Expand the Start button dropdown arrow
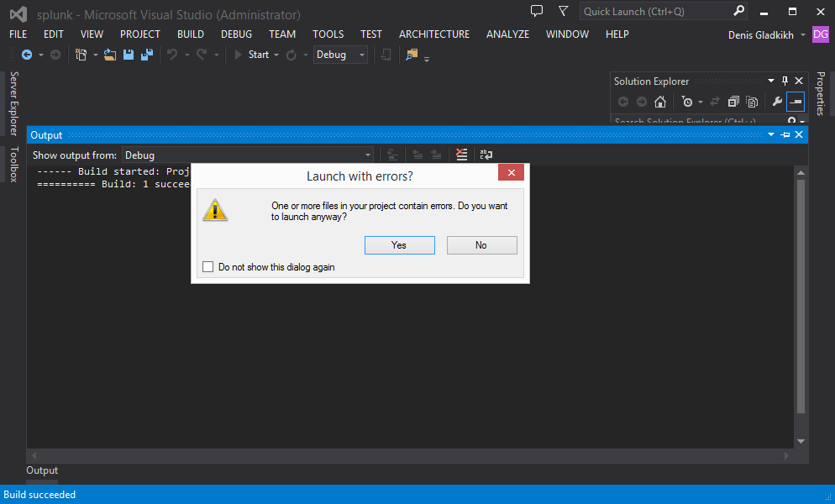The width and height of the screenshot is (835, 504). click(x=276, y=55)
